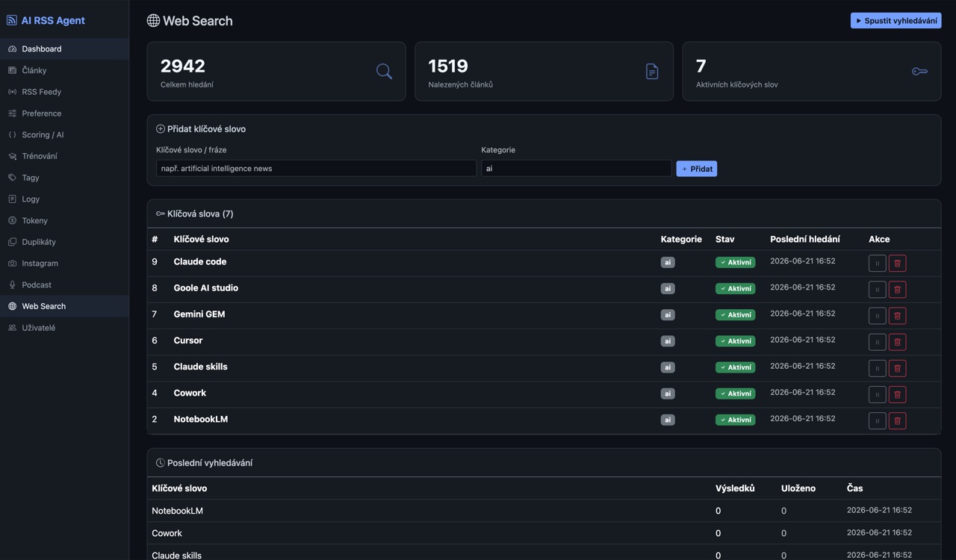
Task: Pause the Claude code keyword
Action: click(x=878, y=263)
